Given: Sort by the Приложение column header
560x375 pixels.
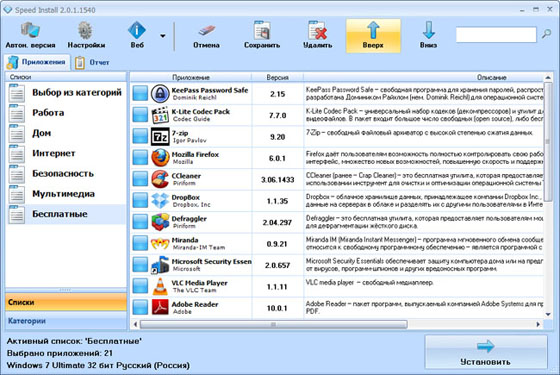Looking at the screenshot, I should click(191, 77).
